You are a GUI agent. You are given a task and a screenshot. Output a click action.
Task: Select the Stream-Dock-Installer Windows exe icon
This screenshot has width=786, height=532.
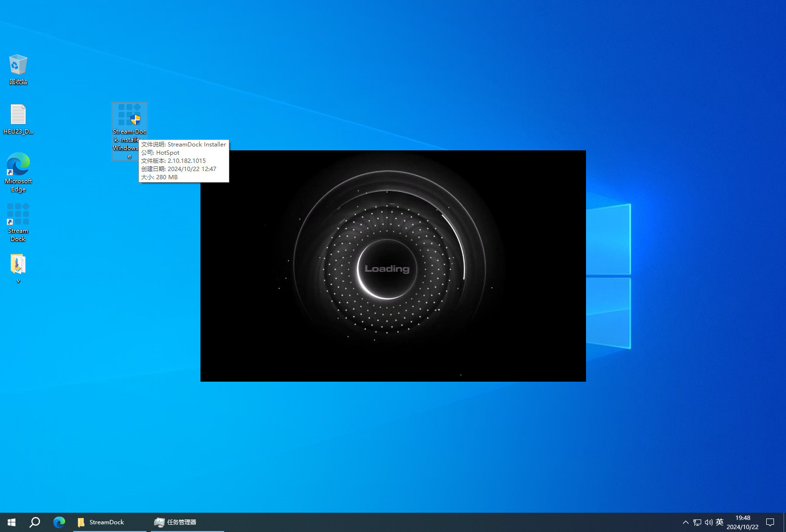point(129,131)
